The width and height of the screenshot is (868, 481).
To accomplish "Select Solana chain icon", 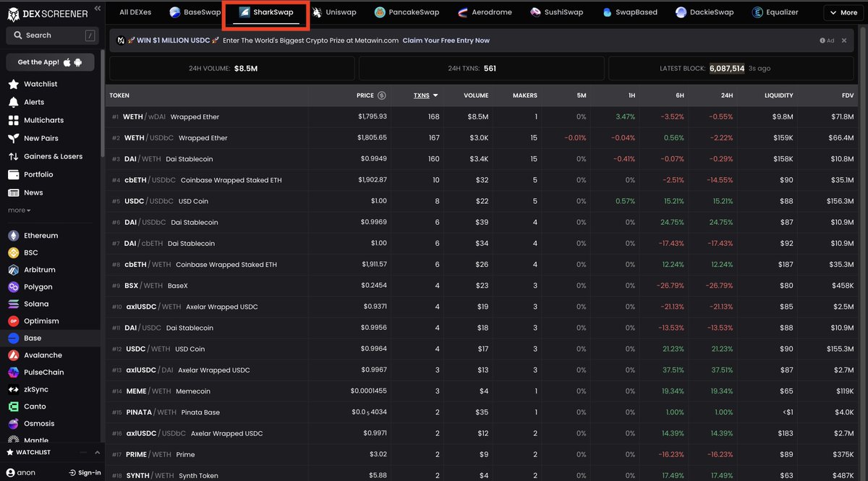I will (14, 304).
